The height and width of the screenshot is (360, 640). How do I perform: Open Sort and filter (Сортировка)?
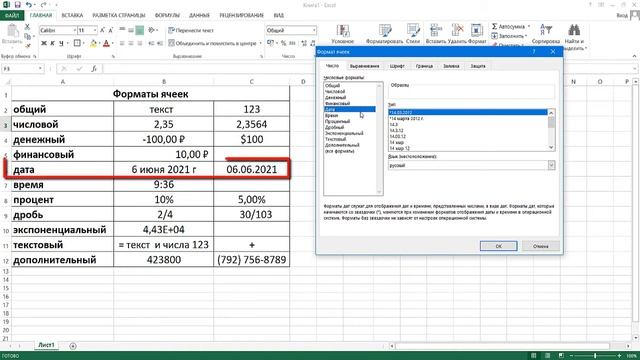coord(546,35)
